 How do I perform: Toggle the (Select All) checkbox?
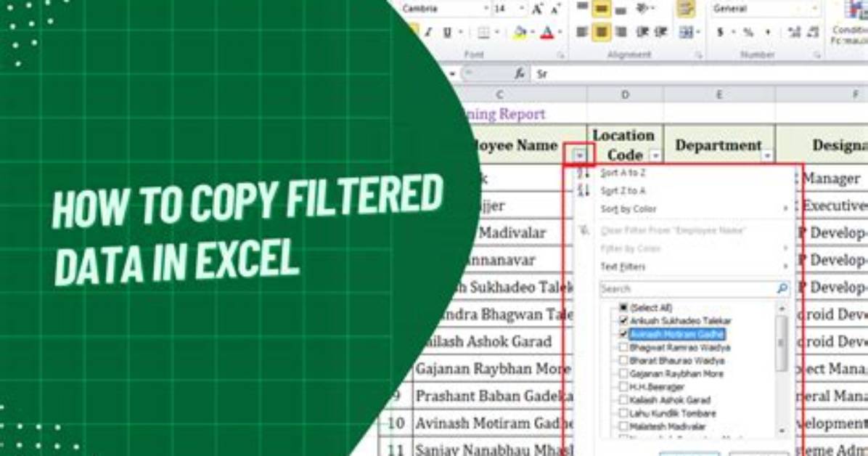click(623, 307)
